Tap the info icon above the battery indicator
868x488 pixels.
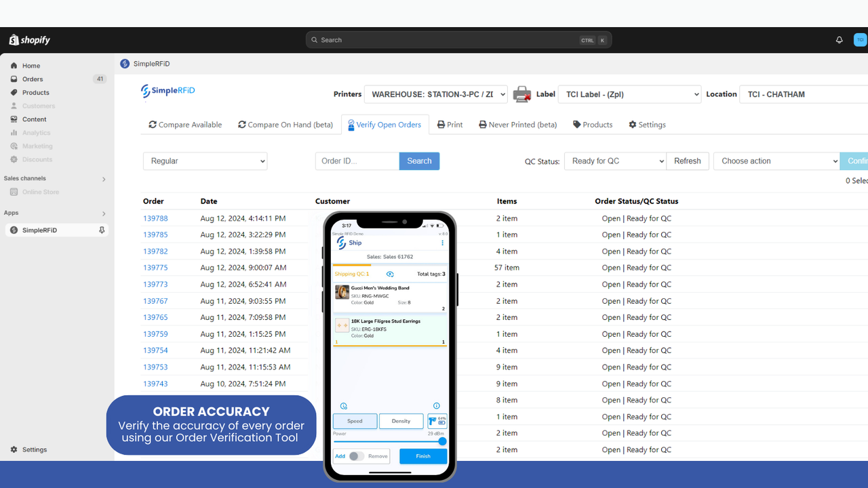pyautogui.click(x=437, y=406)
